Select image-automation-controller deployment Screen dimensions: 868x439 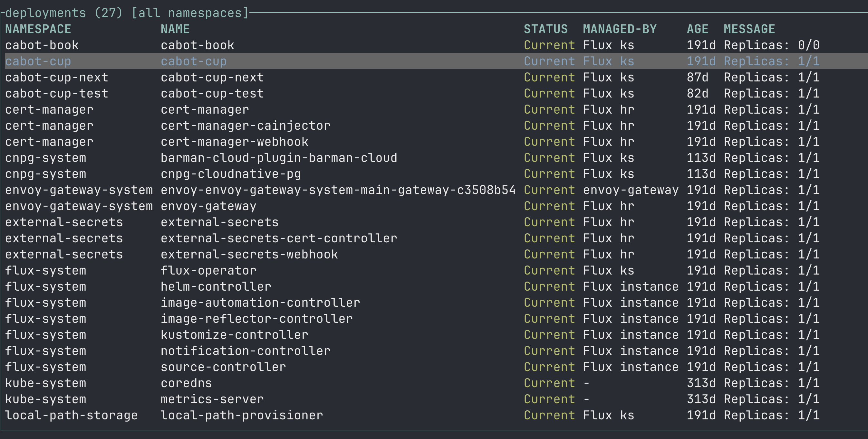click(x=260, y=303)
